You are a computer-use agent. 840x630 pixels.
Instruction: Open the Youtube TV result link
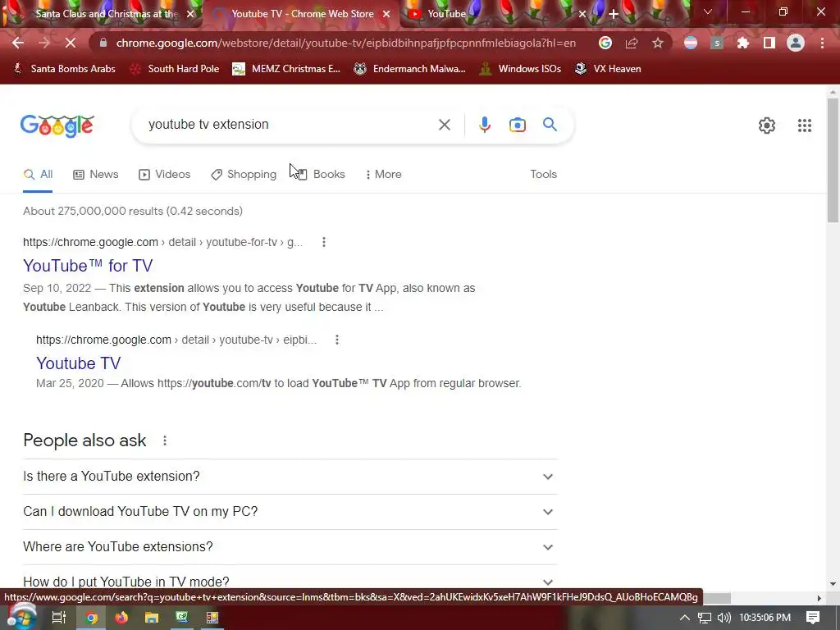click(78, 363)
